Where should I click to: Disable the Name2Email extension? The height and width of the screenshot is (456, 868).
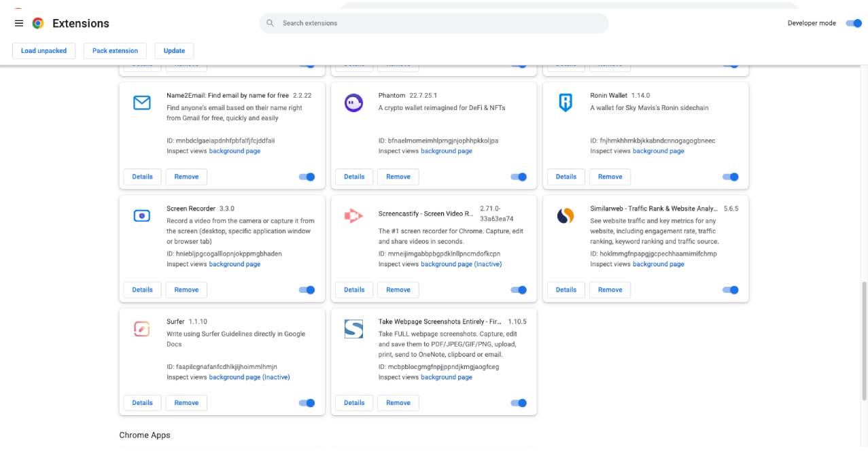307,177
